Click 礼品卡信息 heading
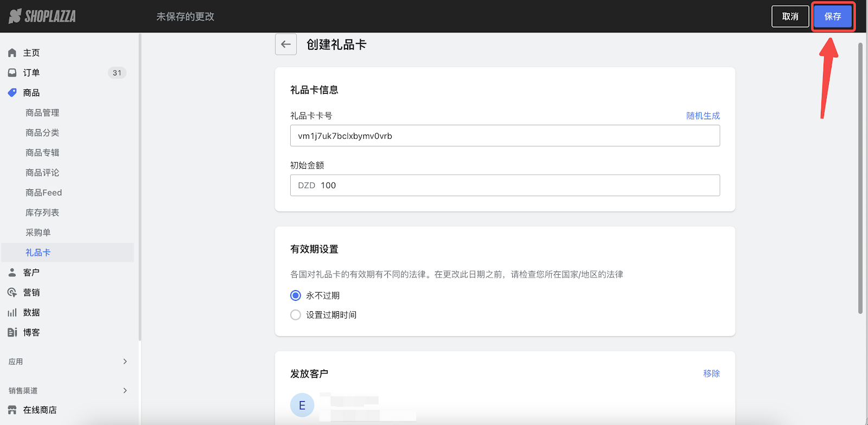 [314, 90]
